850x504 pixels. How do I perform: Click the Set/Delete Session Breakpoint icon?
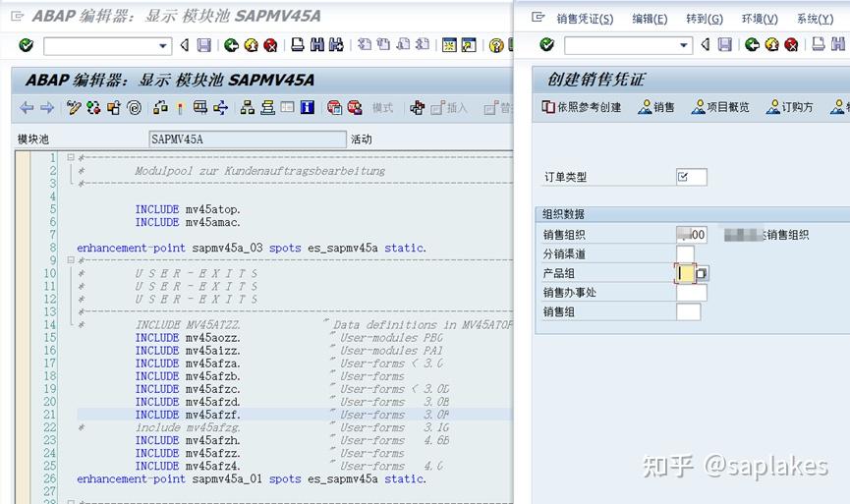[x=334, y=108]
